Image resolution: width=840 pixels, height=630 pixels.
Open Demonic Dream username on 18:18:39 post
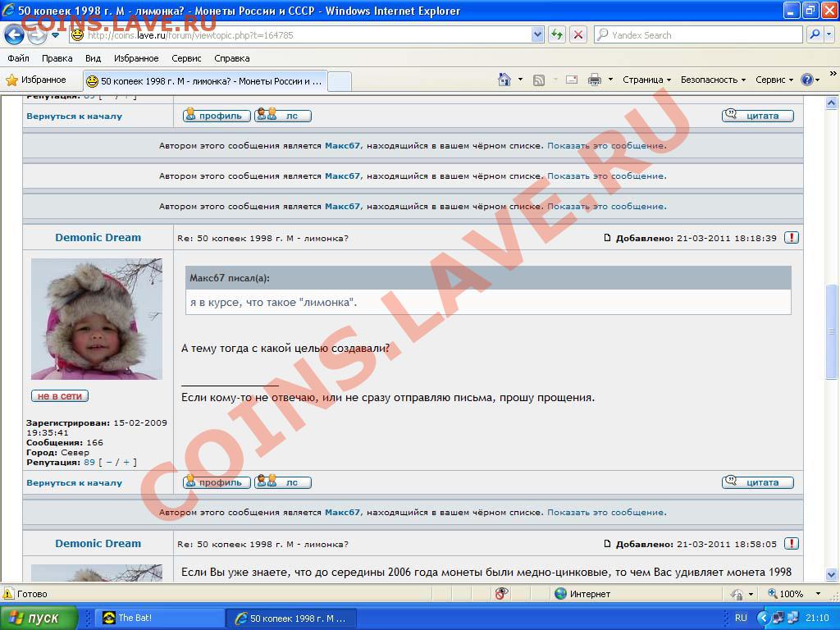(x=98, y=238)
